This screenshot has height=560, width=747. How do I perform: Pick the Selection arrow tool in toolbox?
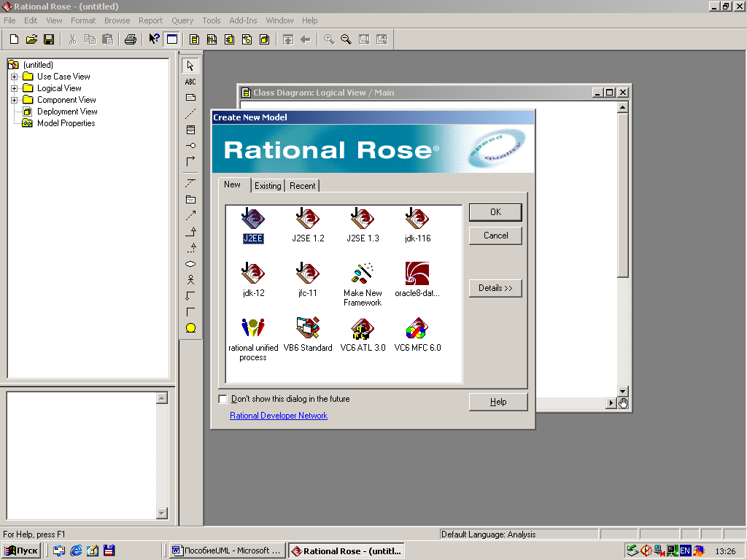(x=190, y=65)
